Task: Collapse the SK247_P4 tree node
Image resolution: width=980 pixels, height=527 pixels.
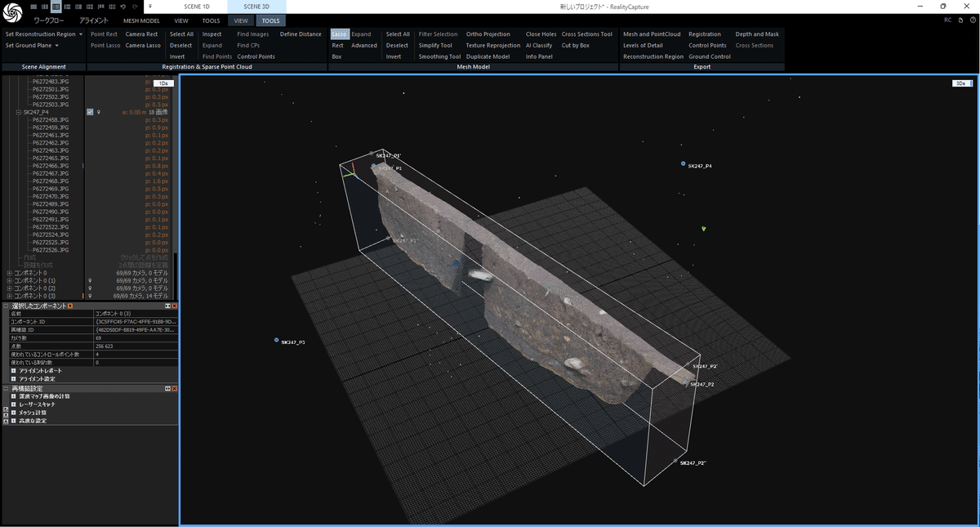Action: [18, 112]
